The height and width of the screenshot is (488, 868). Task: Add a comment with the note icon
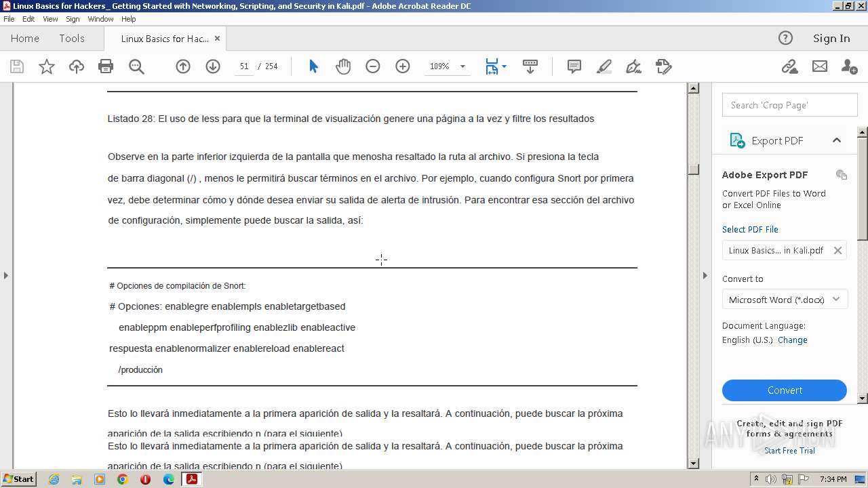tap(574, 66)
